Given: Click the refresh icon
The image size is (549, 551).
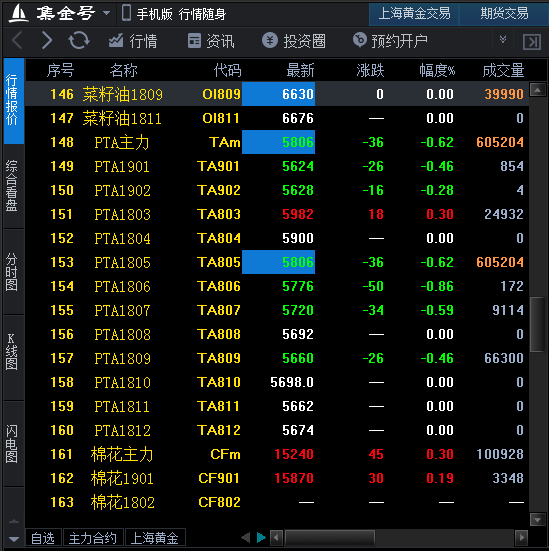Looking at the screenshot, I should click(79, 40).
